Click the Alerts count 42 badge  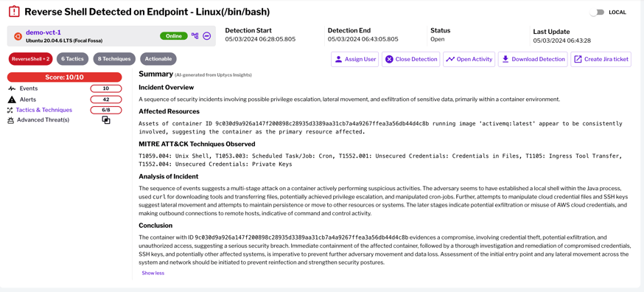click(x=106, y=99)
